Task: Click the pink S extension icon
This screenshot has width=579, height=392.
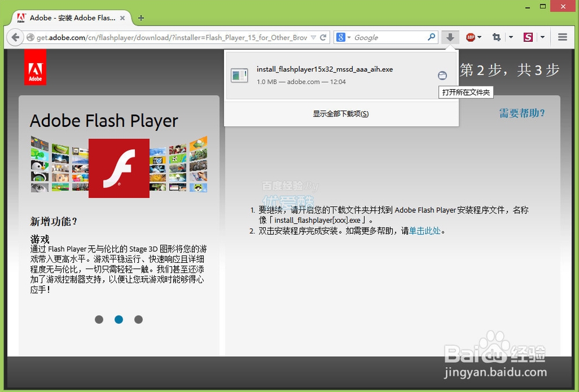Action: pyautogui.click(x=527, y=37)
